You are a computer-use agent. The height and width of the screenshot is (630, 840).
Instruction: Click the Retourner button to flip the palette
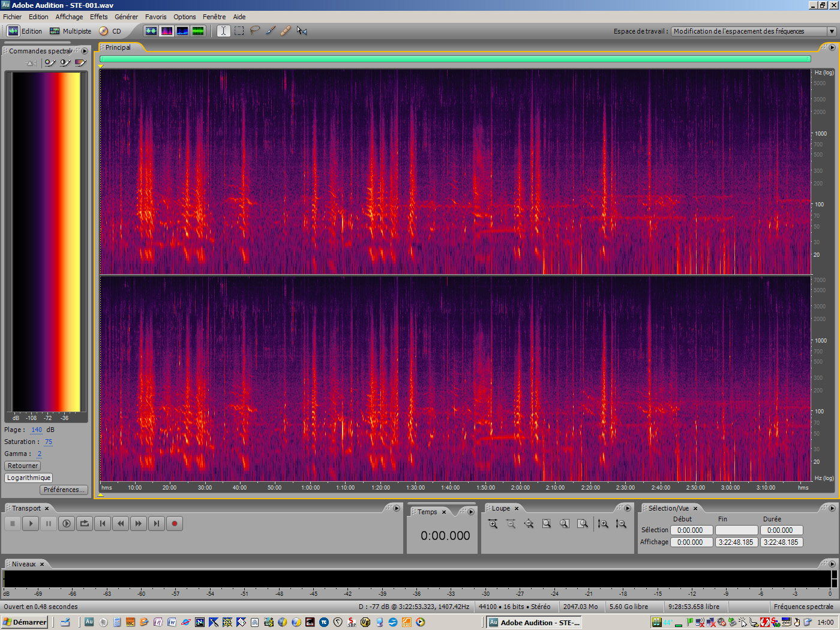pos(22,466)
